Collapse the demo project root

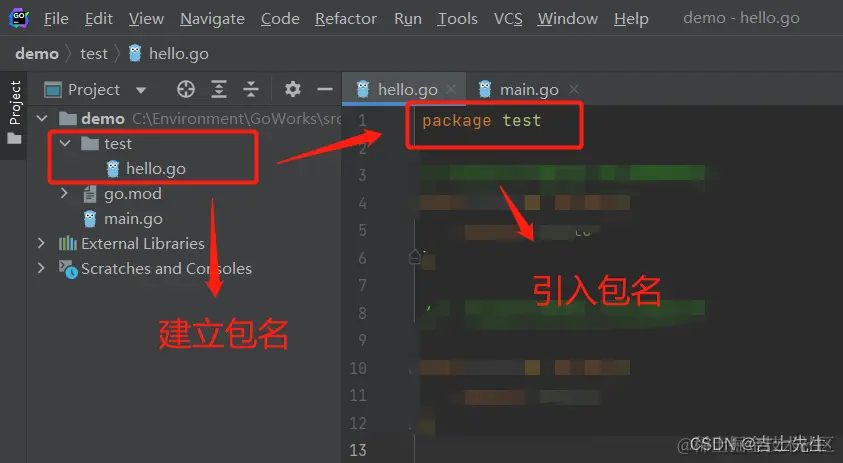tap(42, 118)
